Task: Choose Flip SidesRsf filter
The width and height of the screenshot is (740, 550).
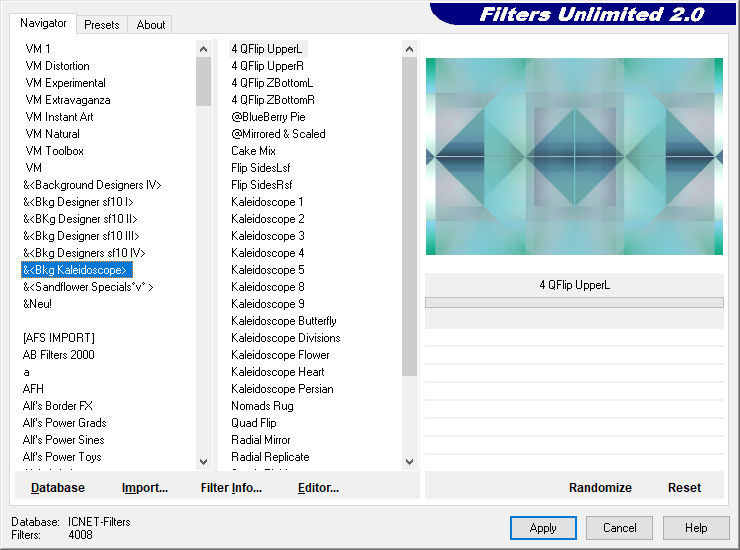Action: 262,185
